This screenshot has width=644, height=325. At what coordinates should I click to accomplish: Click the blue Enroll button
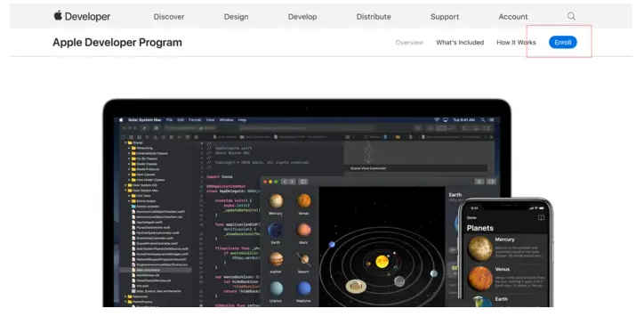tap(563, 43)
